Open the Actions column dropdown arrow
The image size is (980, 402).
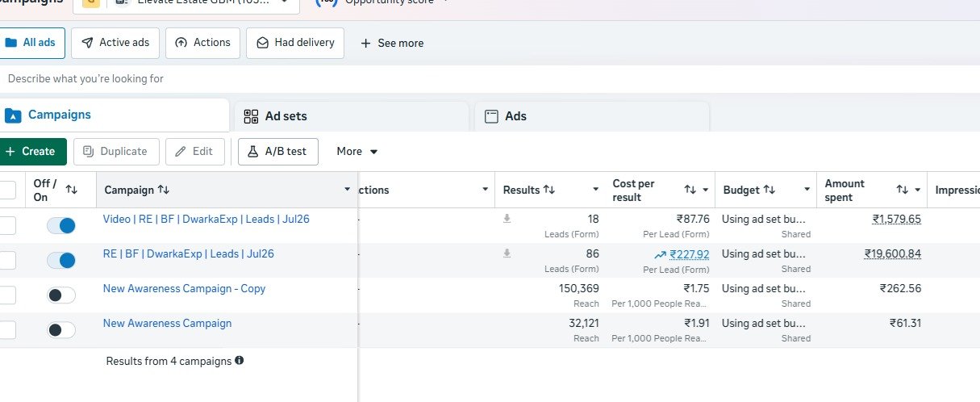tap(485, 190)
